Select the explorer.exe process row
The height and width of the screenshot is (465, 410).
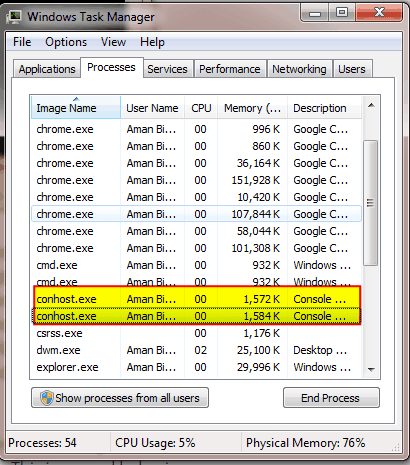click(x=196, y=367)
